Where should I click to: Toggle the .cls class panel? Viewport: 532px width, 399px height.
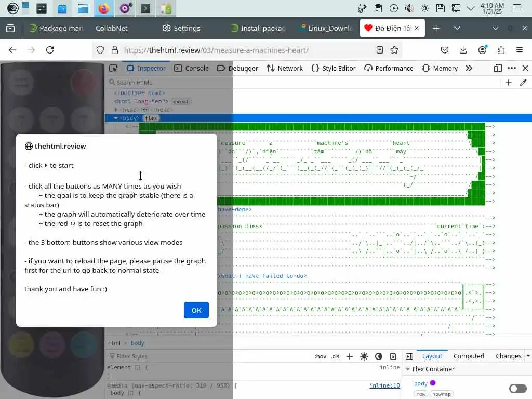pyautogui.click(x=335, y=356)
